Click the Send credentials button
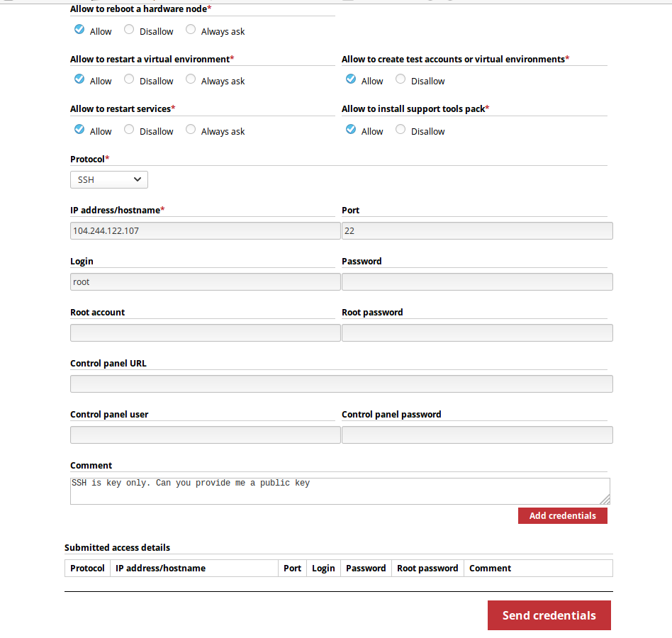The height and width of the screenshot is (638, 672). [549, 615]
